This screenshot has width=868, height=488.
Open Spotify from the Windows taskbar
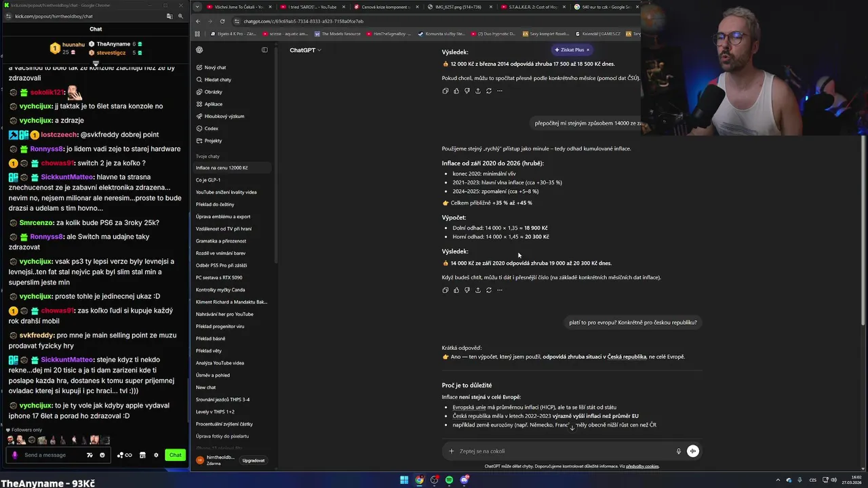[x=449, y=480]
